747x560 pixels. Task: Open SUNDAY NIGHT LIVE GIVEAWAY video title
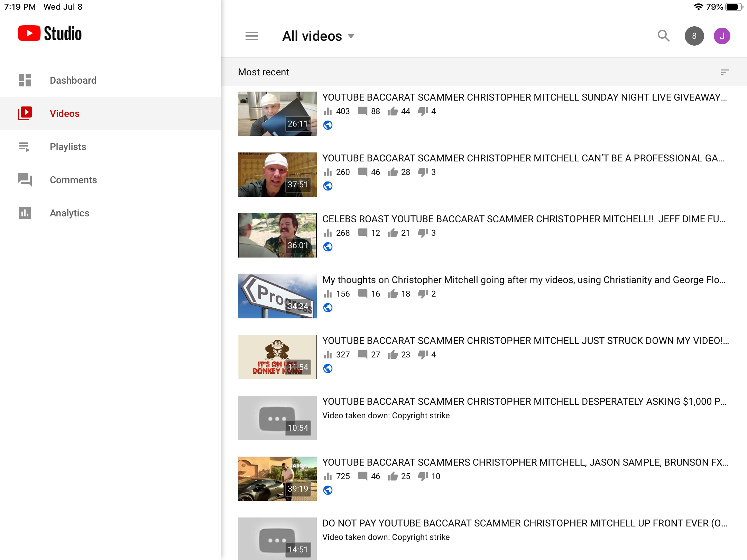pyautogui.click(x=525, y=97)
